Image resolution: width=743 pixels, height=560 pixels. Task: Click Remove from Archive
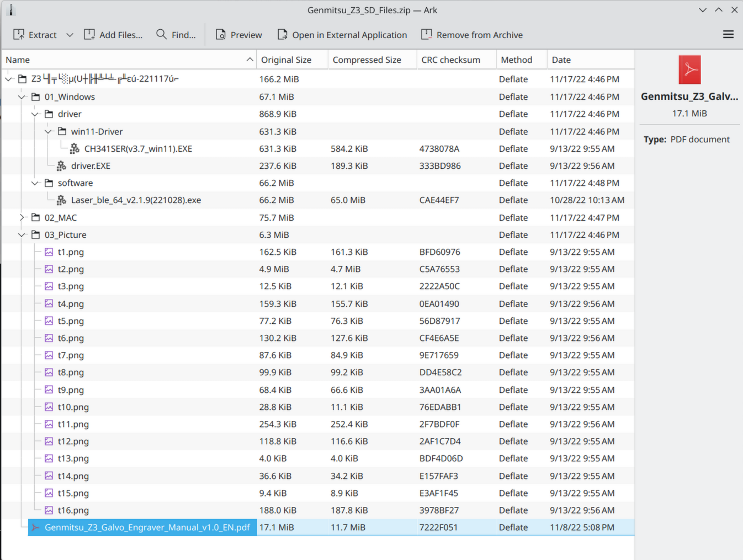pyautogui.click(x=472, y=35)
